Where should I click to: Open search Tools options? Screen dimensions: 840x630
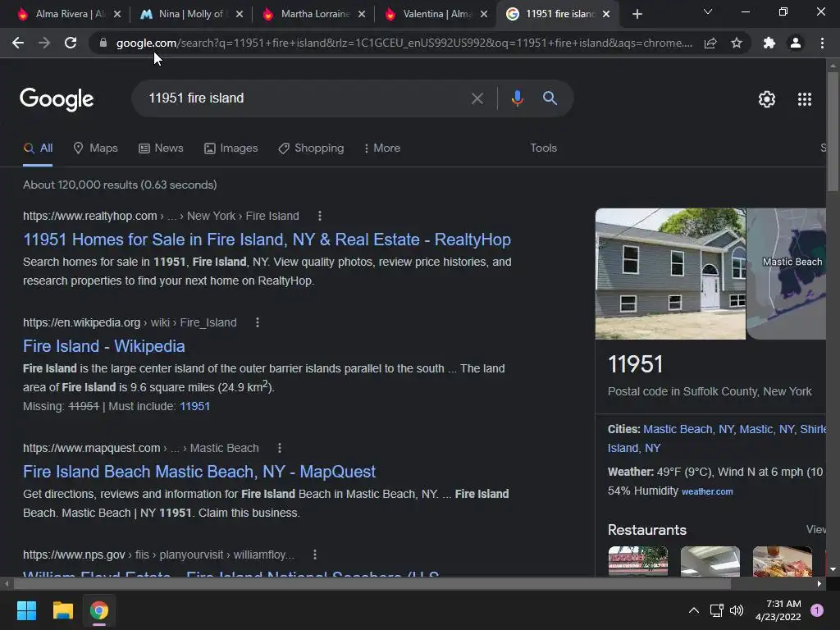[543, 148]
